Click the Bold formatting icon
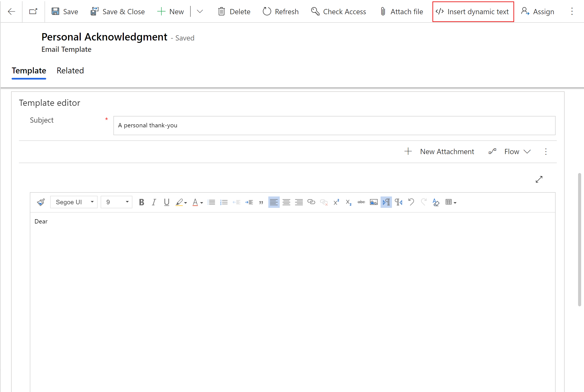The image size is (584, 392). 141,202
